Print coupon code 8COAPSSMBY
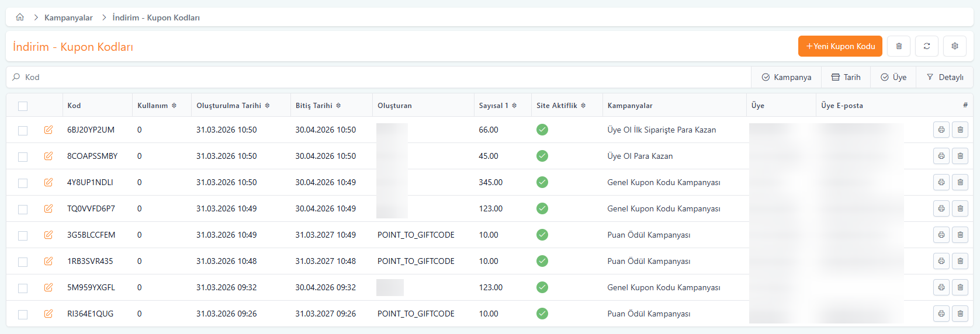The height and width of the screenshot is (334, 980). pos(941,156)
